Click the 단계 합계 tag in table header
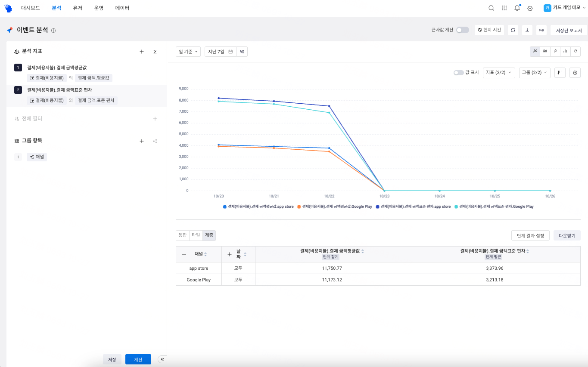Viewport: 588px width, 367px height. coord(331,257)
